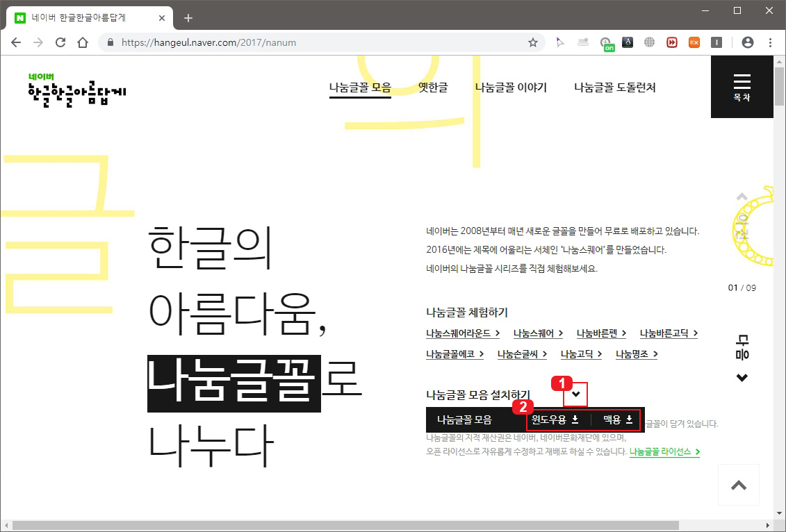Click the horizontal page scrollbar thumb
This screenshot has width=786, height=532.
345,526
